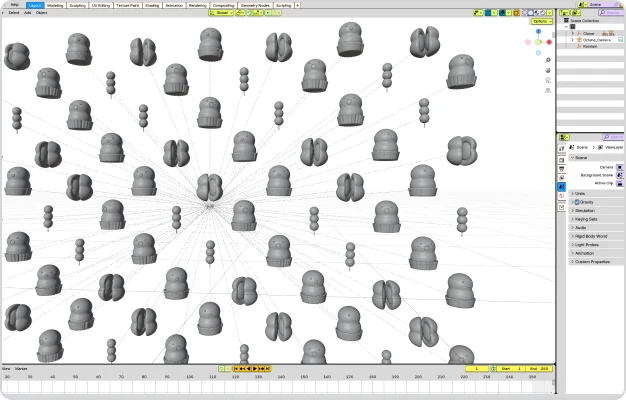The image size is (626, 400).
Task: Select the Random object in the outliner
Action: pos(590,46)
